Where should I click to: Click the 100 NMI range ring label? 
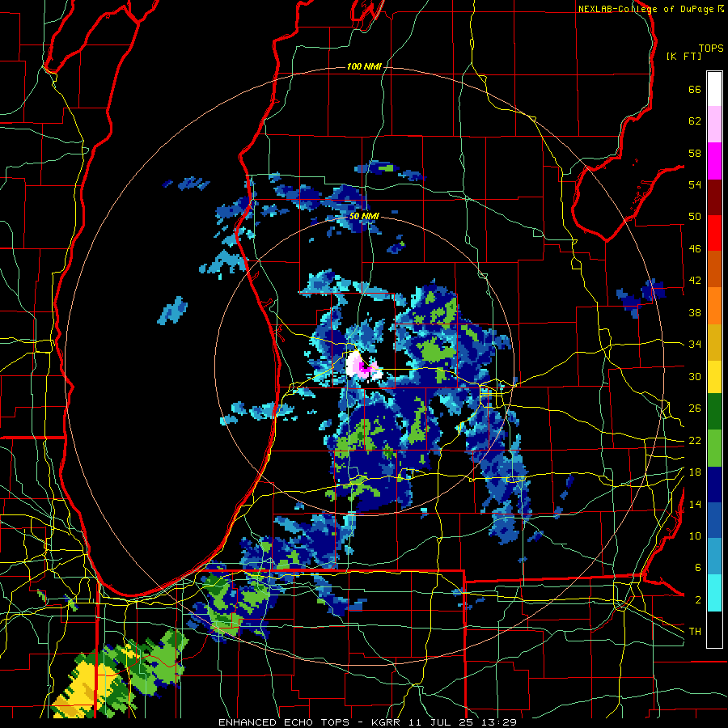(364, 67)
